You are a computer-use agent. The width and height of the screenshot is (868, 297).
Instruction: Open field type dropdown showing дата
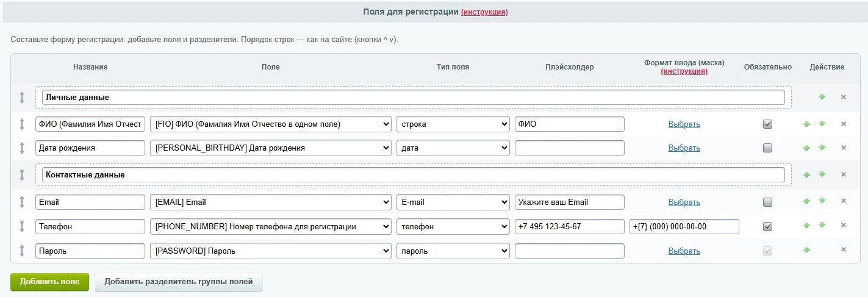453,148
